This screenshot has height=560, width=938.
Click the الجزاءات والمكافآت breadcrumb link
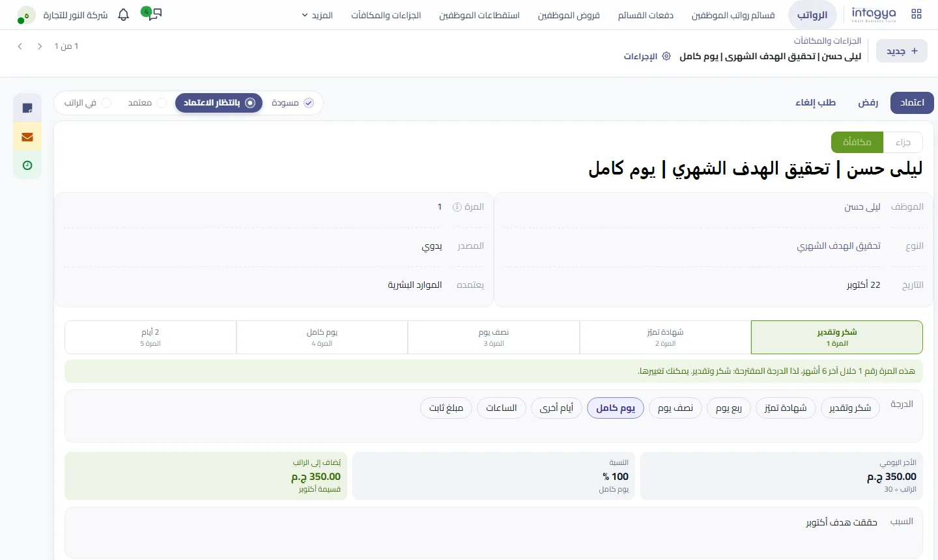(827, 40)
